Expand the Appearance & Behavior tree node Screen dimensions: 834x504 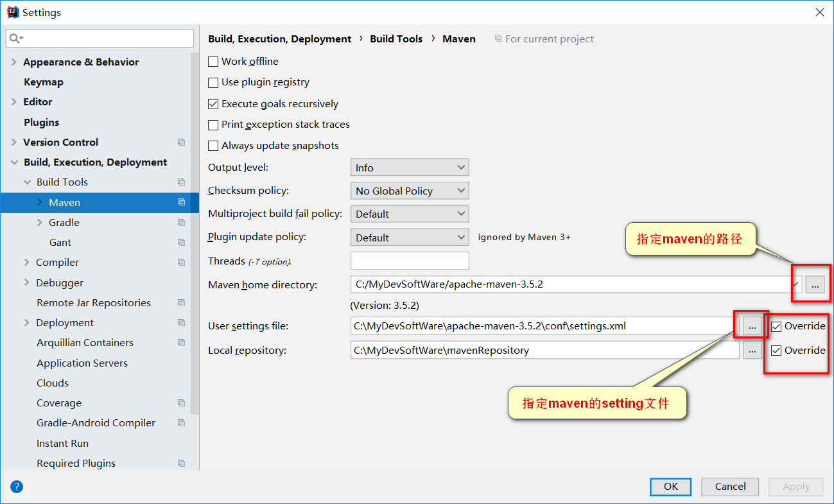click(14, 62)
